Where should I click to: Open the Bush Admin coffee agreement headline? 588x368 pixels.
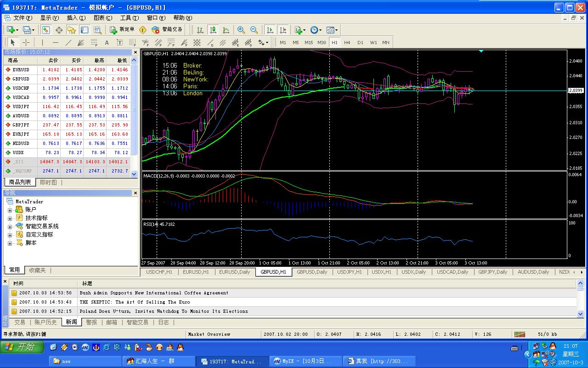154,293
